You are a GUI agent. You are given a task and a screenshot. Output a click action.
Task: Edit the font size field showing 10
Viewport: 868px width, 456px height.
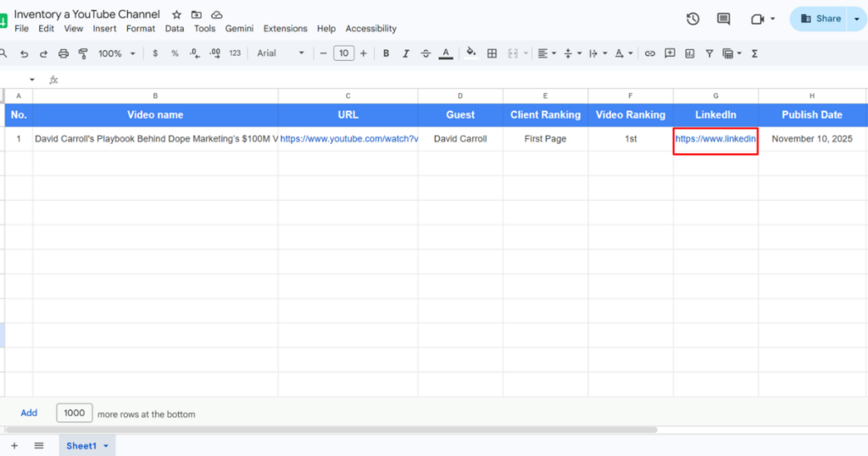[x=344, y=53]
